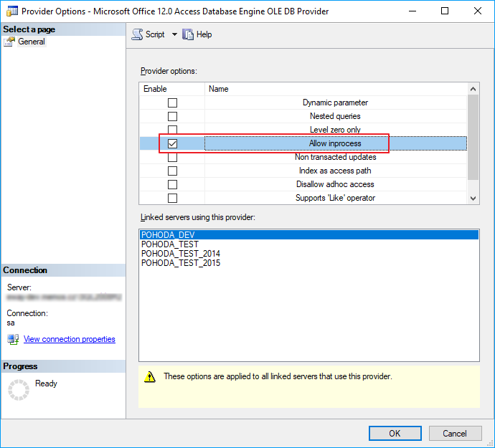Click the Script text label

(155, 34)
